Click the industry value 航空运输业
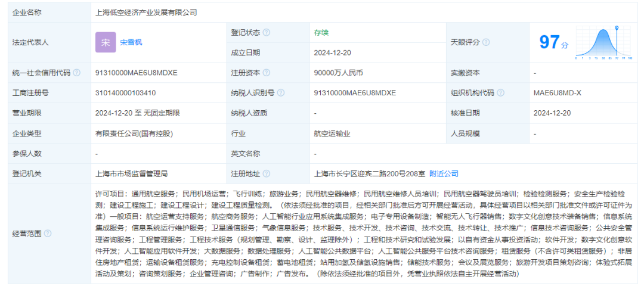The height and width of the screenshot is (286, 644). pos(332,134)
